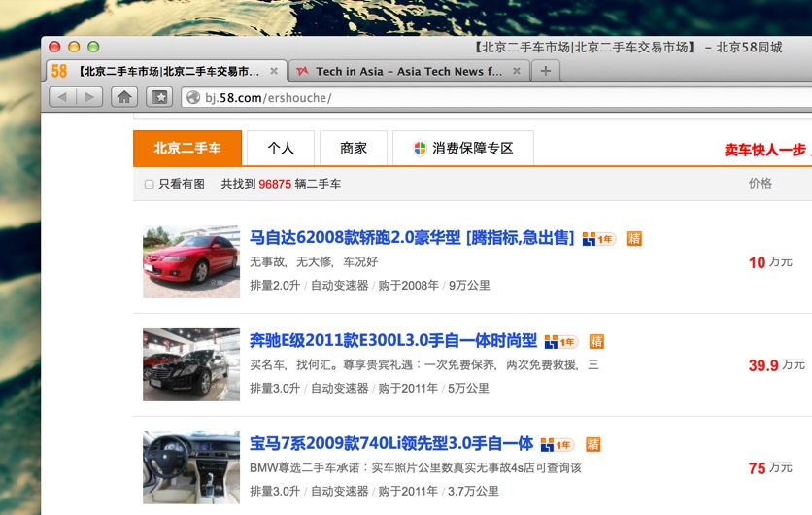Click the 精 badge on the 奔驰E级 listing
This screenshot has height=515, width=812.
coord(596,341)
